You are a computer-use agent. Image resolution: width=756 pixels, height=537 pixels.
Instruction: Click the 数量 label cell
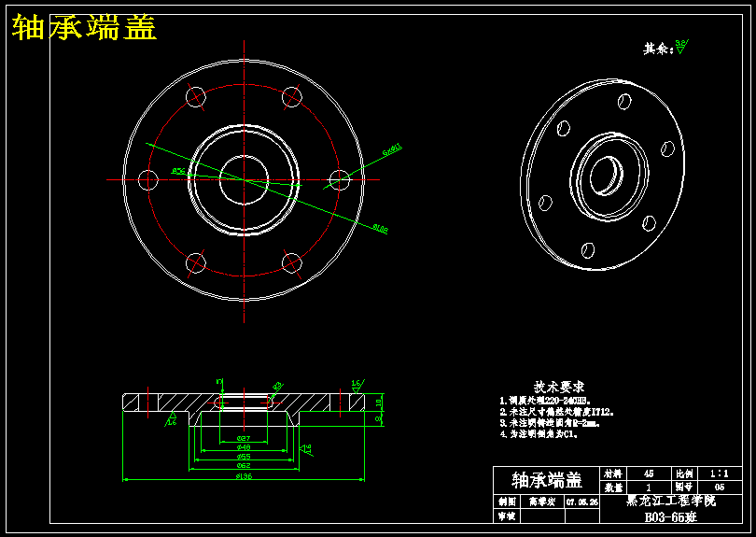(x=613, y=488)
